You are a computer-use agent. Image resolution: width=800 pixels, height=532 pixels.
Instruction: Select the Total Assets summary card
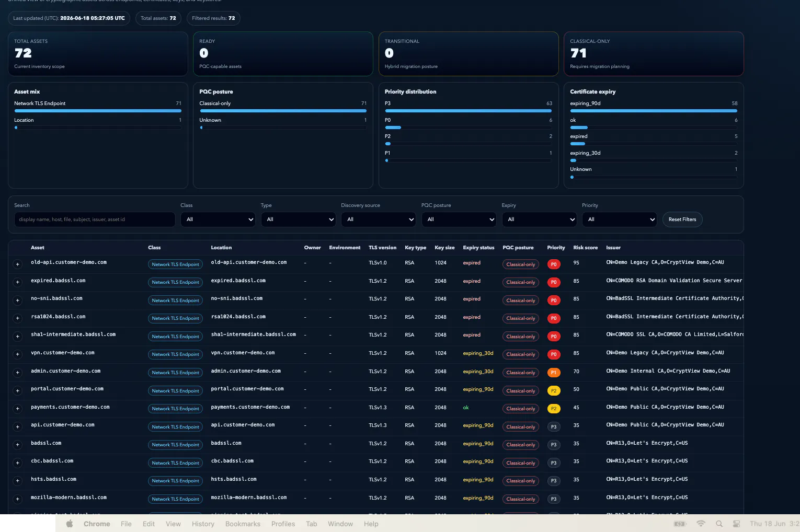[x=98, y=54]
